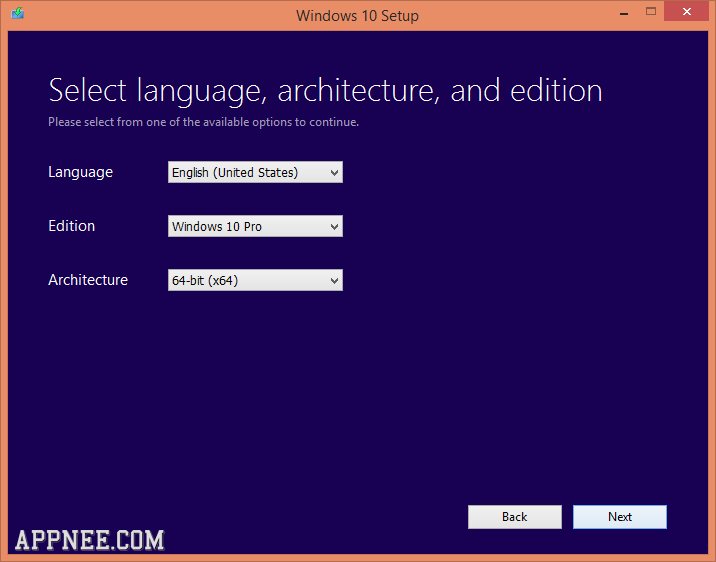Maximize the Windows 10 Setup window
Image resolution: width=716 pixels, height=562 pixels.
click(x=651, y=12)
